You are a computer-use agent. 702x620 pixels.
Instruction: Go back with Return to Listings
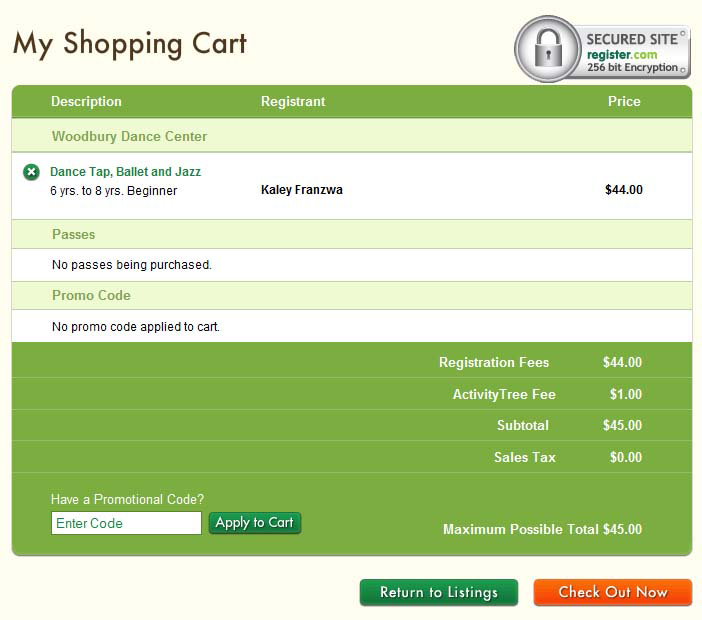click(x=438, y=592)
